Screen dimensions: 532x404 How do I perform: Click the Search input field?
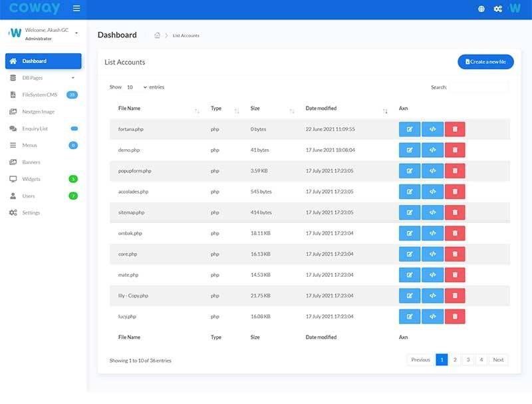(x=478, y=87)
